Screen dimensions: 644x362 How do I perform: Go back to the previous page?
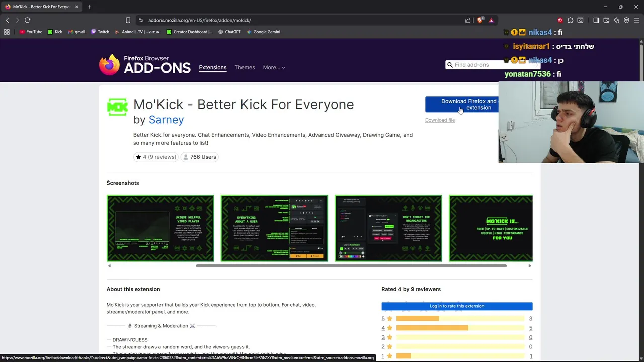point(7,20)
